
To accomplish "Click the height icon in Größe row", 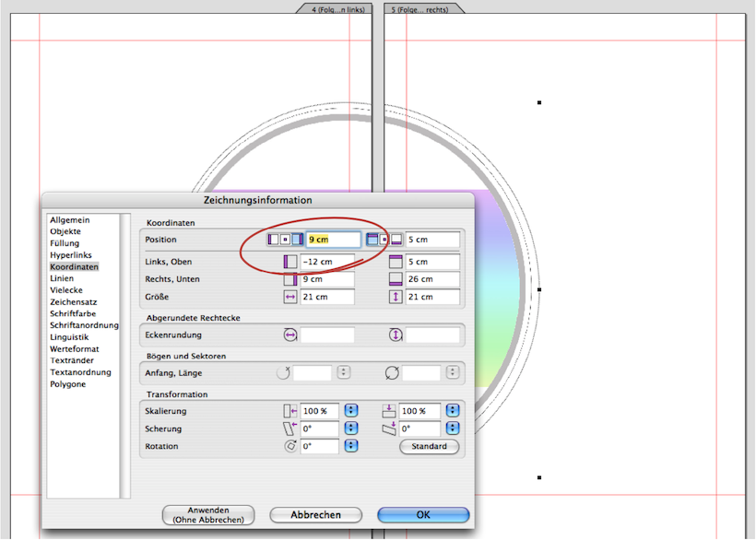I will click(x=396, y=297).
